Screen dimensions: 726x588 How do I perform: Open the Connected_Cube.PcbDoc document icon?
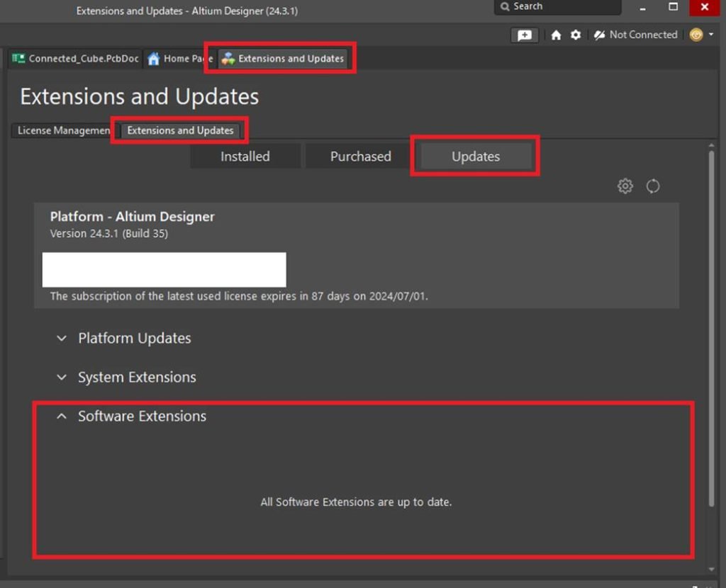[18, 59]
